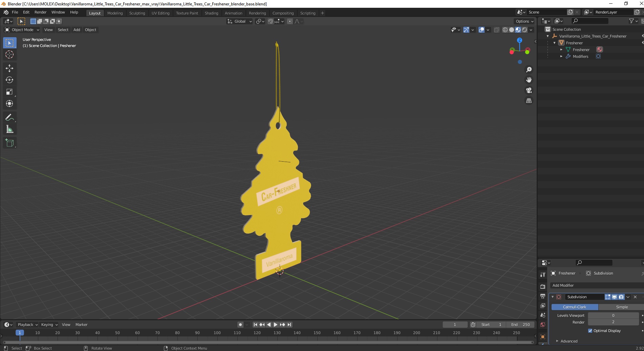This screenshot has width=644, height=351.
Task: Click the Add Modifier button
Action: (x=597, y=285)
